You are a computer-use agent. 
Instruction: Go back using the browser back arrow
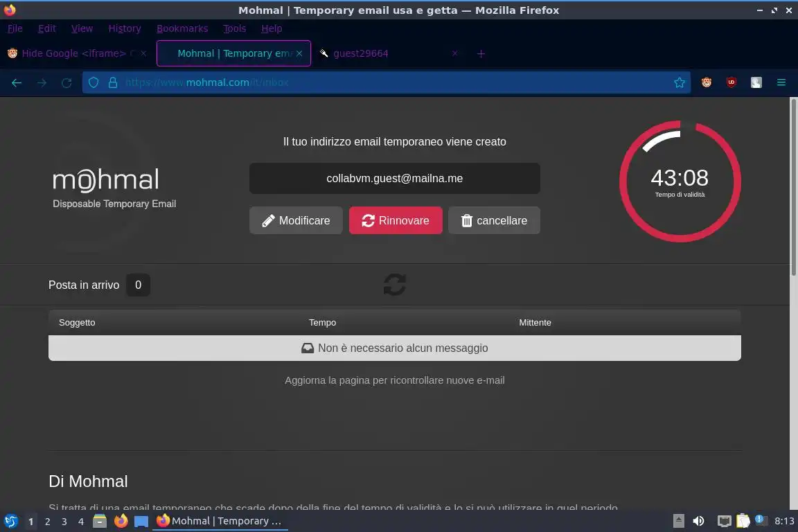(x=17, y=82)
